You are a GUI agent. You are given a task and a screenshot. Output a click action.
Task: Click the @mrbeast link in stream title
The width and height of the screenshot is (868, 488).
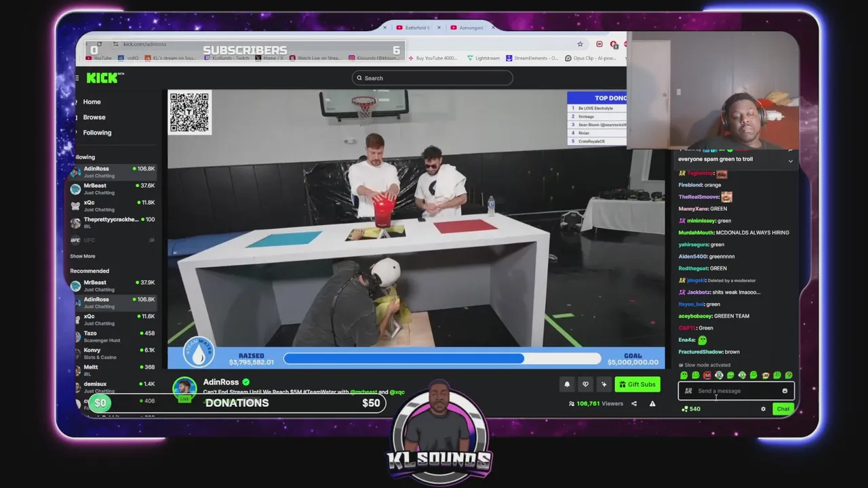[363, 392]
